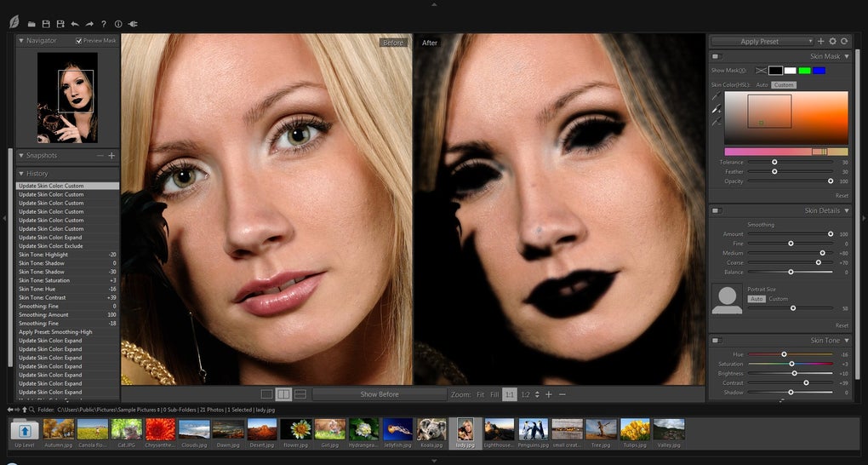Choose the blue mask color swatch
Viewport: 868px width, 465px height.
click(819, 71)
